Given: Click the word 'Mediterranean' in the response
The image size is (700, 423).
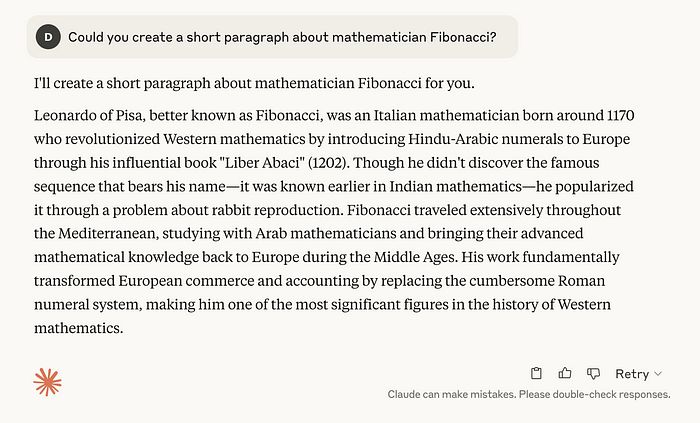Looking at the screenshot, I should 108,233.
